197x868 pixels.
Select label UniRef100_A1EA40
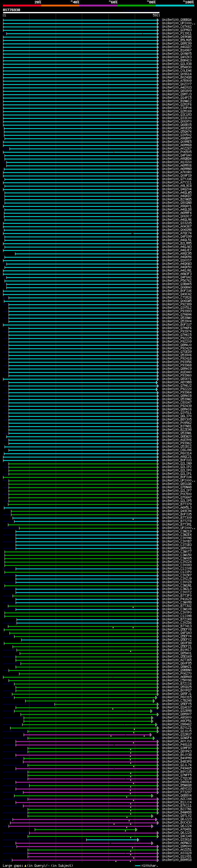pyautogui.click(x=176, y=372)
